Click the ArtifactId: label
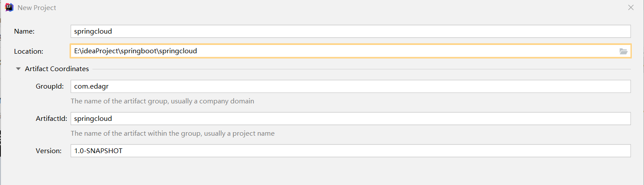644x185 pixels. click(x=51, y=119)
